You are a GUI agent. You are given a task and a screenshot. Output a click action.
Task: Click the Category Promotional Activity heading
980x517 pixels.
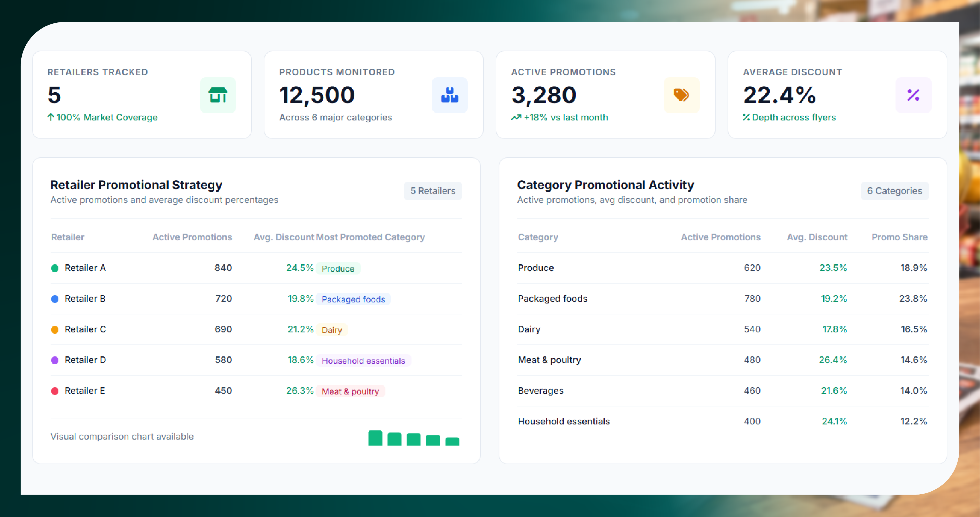pyautogui.click(x=606, y=185)
